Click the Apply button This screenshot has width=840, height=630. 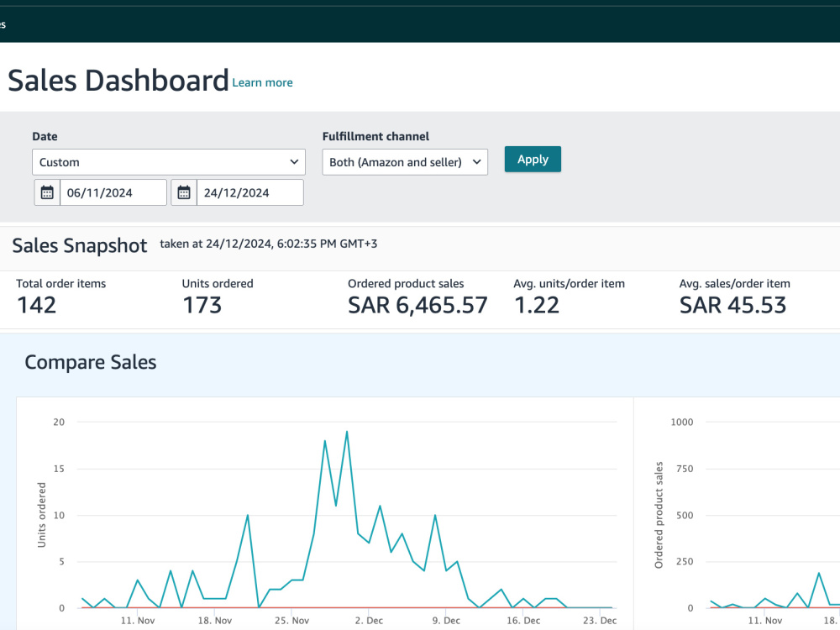(x=533, y=159)
